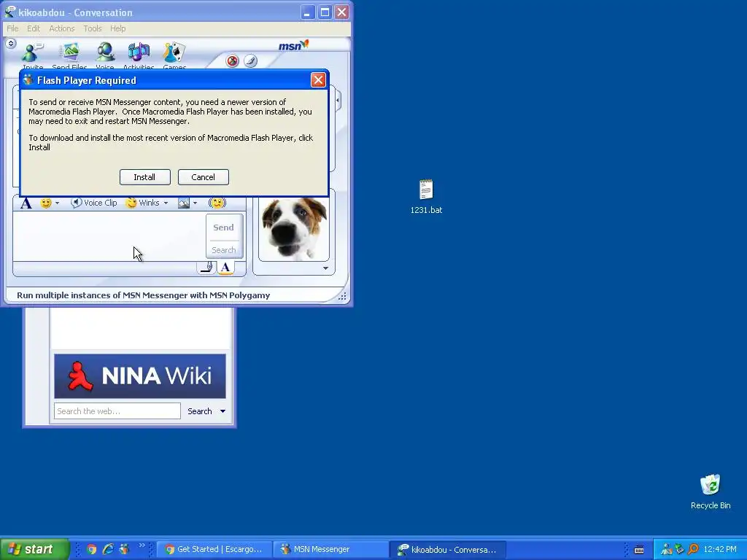Select the 1231.bat desktop file
747x560 pixels.
click(x=426, y=196)
